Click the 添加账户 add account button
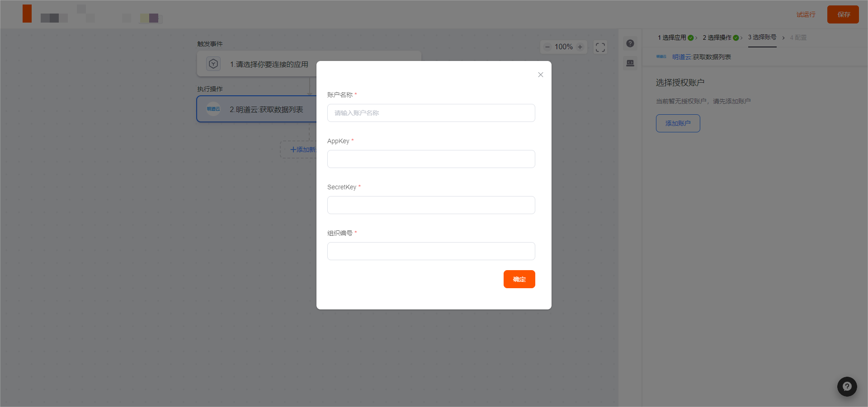 click(678, 123)
